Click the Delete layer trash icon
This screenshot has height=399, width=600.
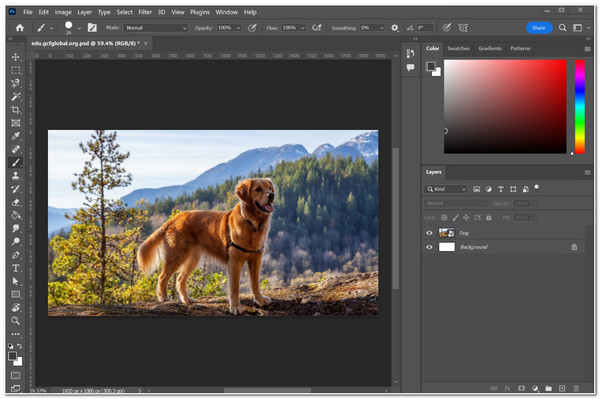point(576,388)
